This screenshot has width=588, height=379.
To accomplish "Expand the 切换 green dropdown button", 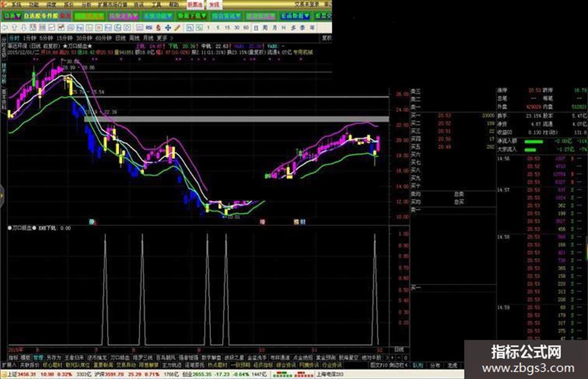I will coord(12,16).
